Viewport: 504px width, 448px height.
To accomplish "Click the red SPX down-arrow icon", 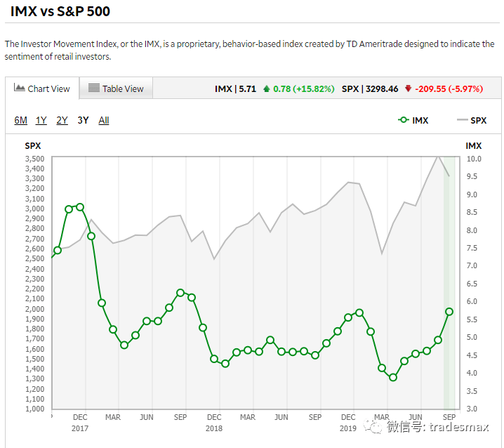I will (409, 88).
